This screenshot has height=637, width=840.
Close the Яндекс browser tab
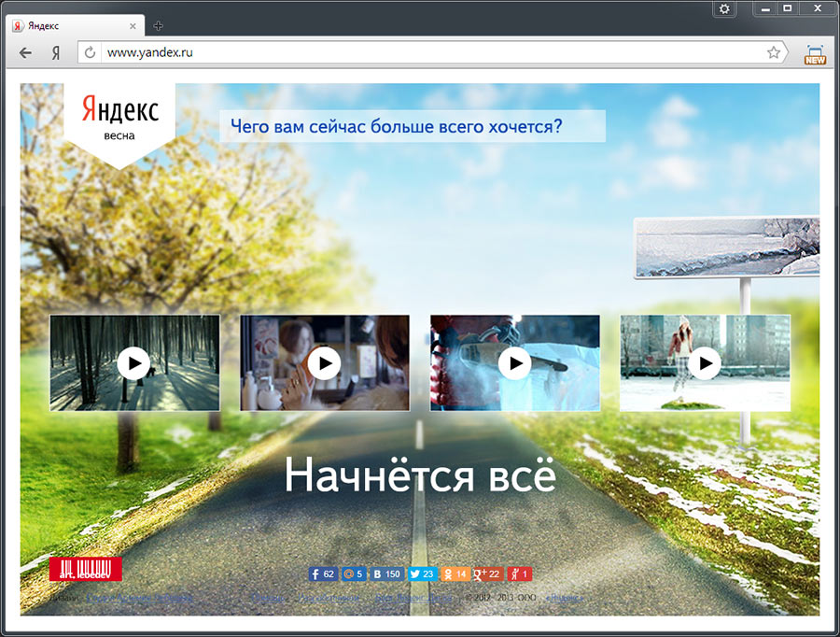pyautogui.click(x=133, y=25)
